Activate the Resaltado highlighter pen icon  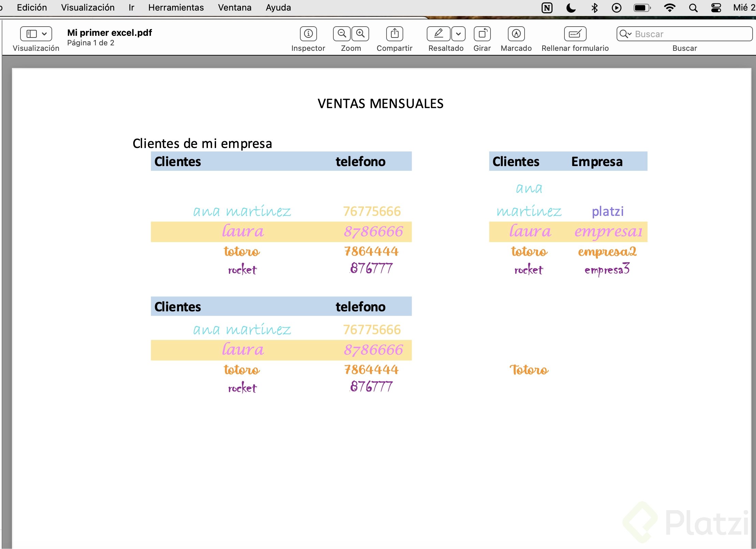(x=438, y=33)
